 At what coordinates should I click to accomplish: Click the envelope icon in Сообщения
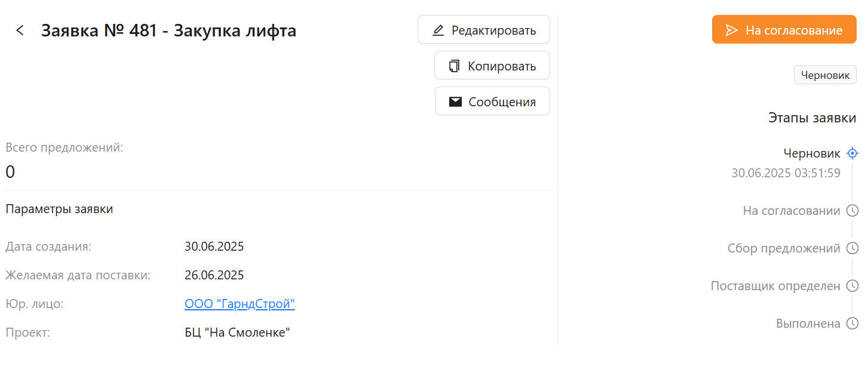tap(455, 101)
